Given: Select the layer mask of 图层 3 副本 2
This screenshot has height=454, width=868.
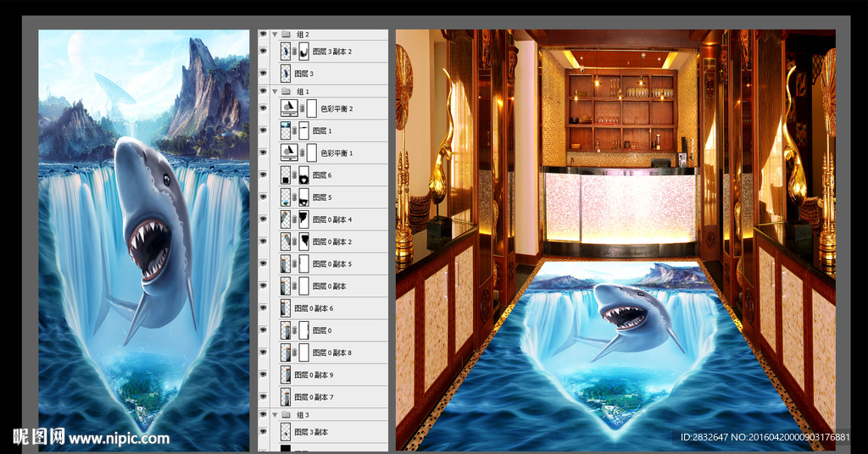Looking at the screenshot, I should (304, 52).
